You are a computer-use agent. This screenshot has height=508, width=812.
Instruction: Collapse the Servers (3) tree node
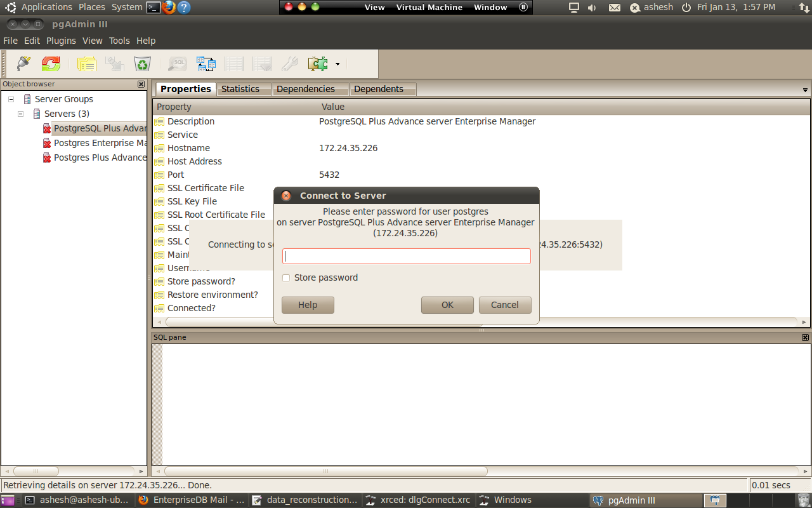[20, 114]
